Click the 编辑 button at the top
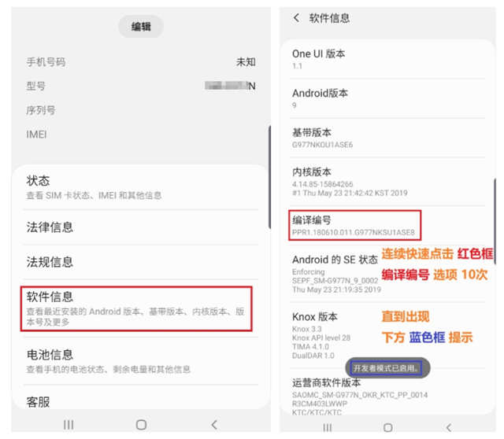Screen dimensions: 504x439 click(x=141, y=26)
